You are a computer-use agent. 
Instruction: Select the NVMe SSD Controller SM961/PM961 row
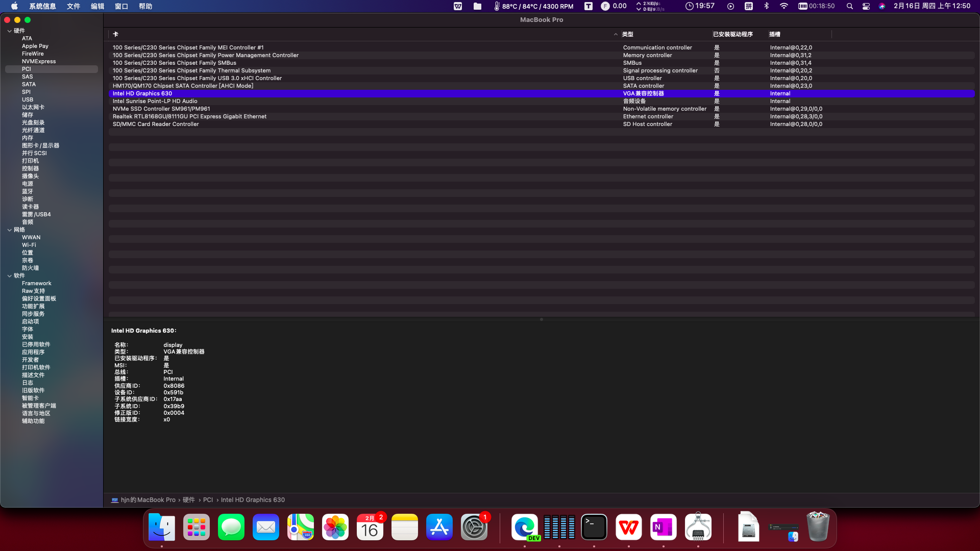pyautogui.click(x=542, y=109)
